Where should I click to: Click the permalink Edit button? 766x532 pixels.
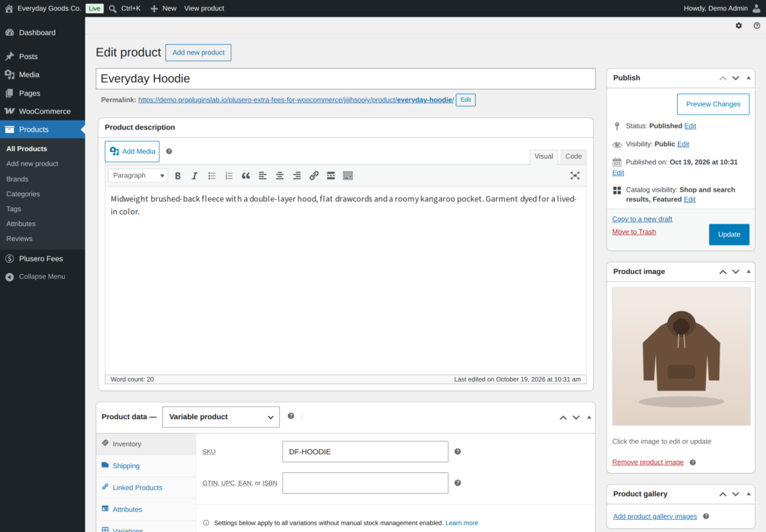click(x=465, y=100)
